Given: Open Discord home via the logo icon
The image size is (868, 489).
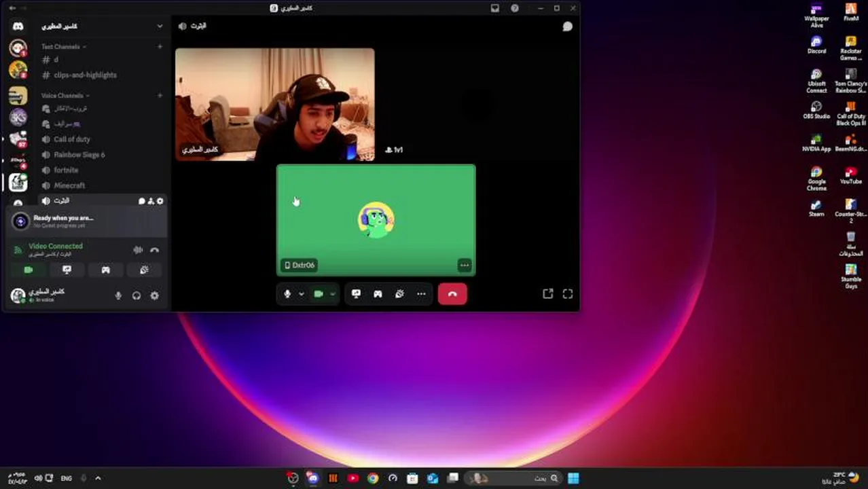Looking at the screenshot, I should click(x=18, y=26).
